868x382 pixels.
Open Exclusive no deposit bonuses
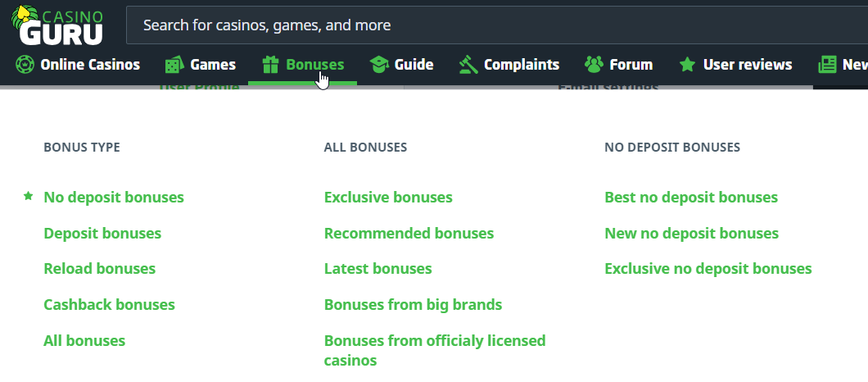coord(708,269)
